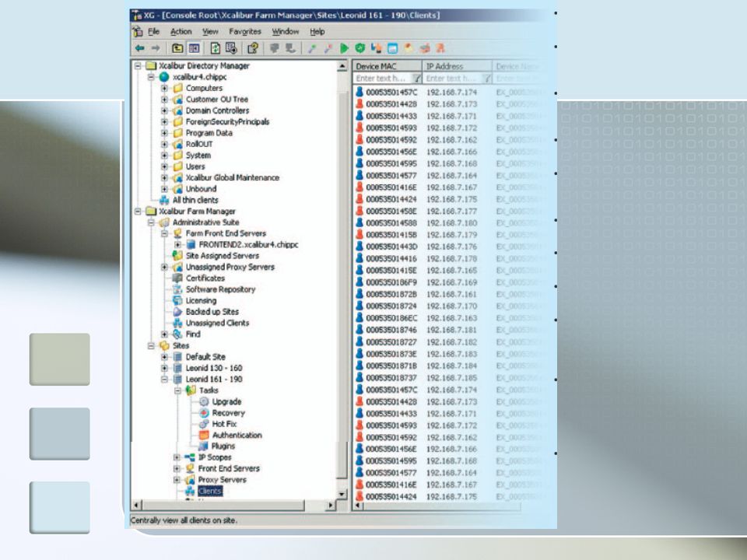
Task: Toggle the Show/Hide console tree icon
Action: (194, 48)
